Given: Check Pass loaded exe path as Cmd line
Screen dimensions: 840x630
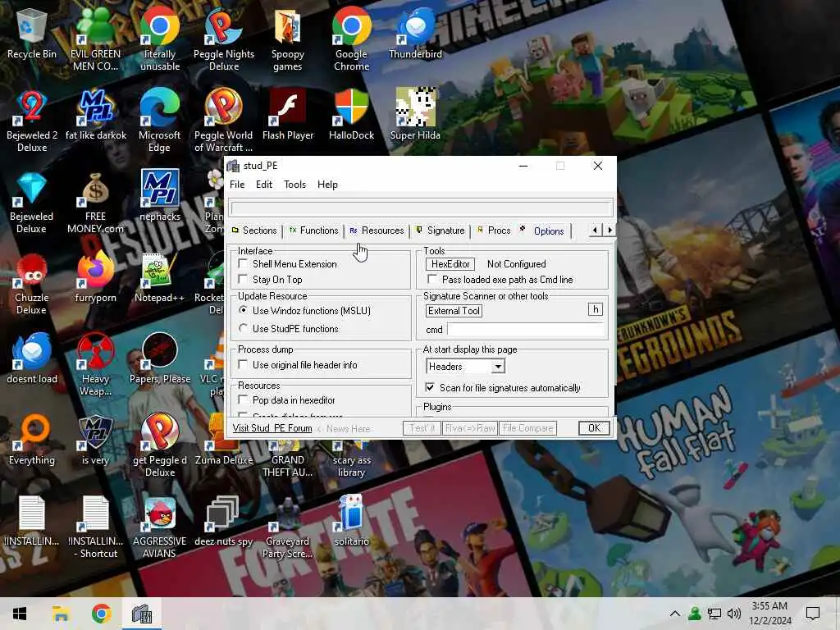Looking at the screenshot, I should pos(431,279).
